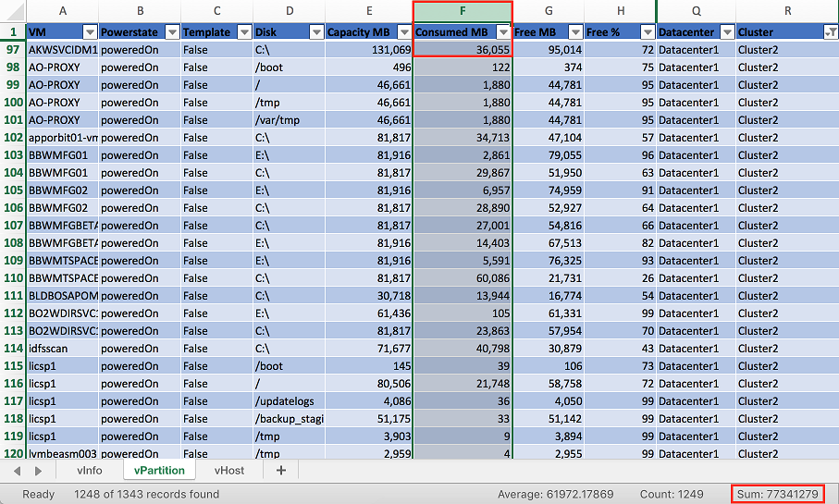The height and width of the screenshot is (504, 839).
Task: Open the Capacity MB filter dropdown
Action: click(404, 32)
